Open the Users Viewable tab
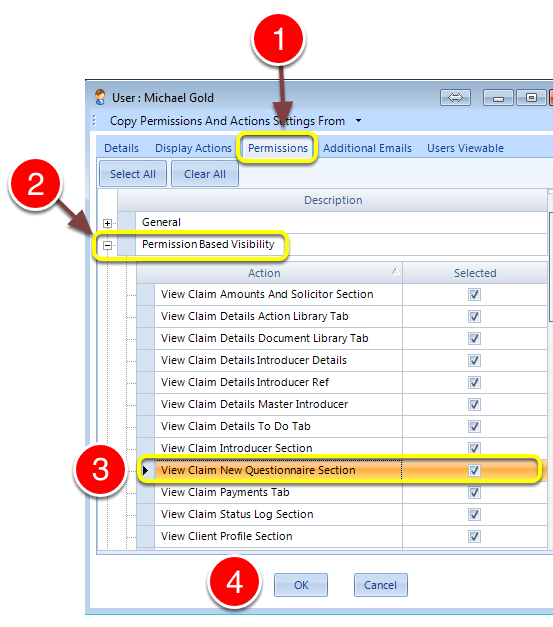Screen dimensions: 553x627 click(x=465, y=148)
